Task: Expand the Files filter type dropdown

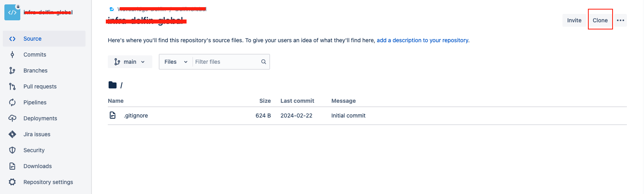Action: point(175,62)
